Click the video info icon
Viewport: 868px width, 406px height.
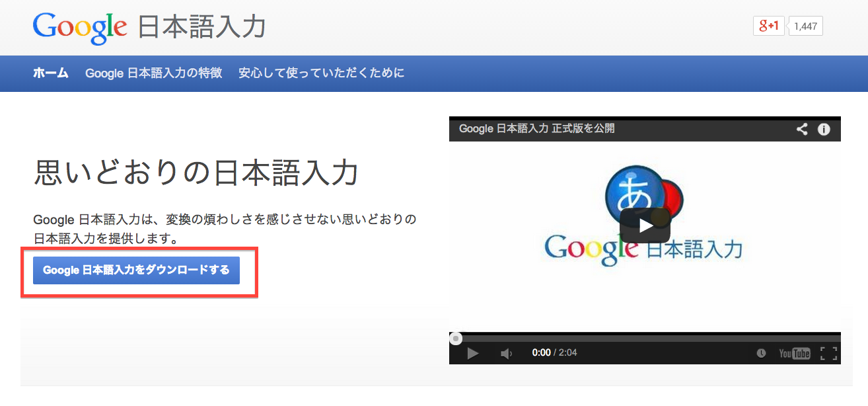824,129
